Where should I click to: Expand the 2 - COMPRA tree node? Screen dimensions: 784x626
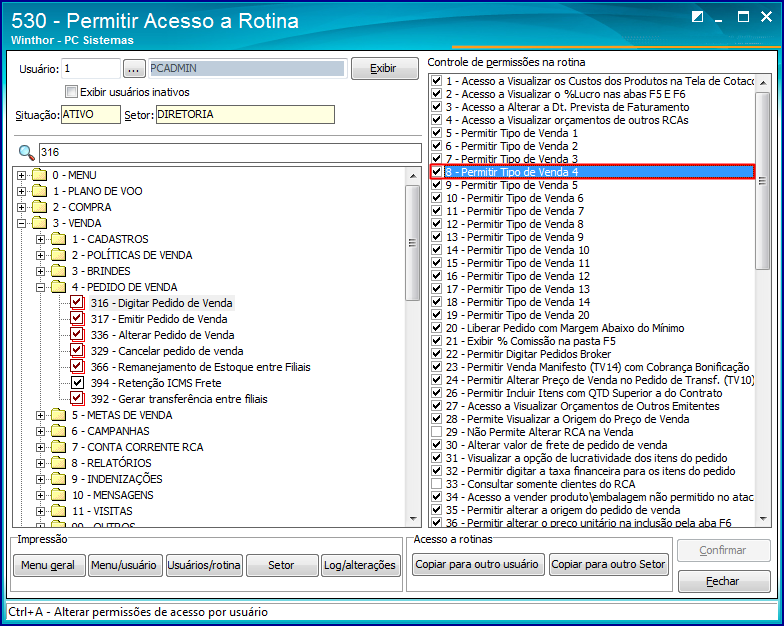click(22, 208)
